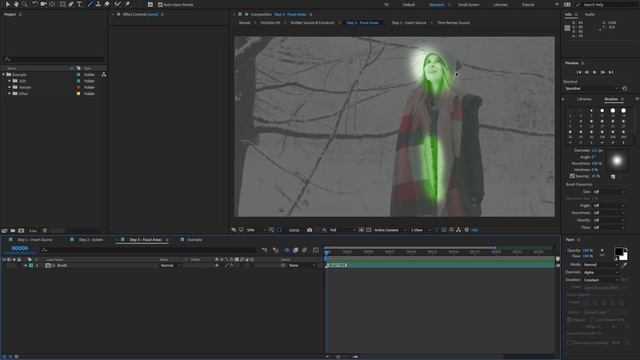Image resolution: width=640 pixels, height=360 pixels.
Task: Select the Type tool
Action: (x=79, y=4)
